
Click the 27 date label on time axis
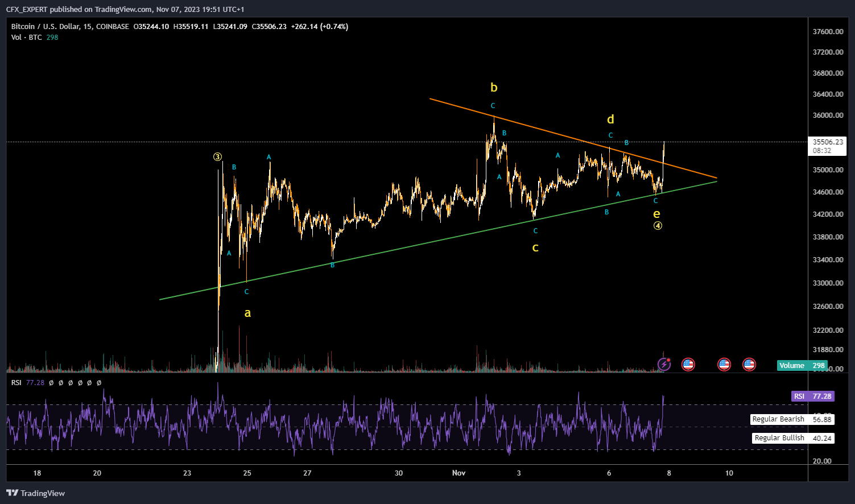pyautogui.click(x=307, y=473)
